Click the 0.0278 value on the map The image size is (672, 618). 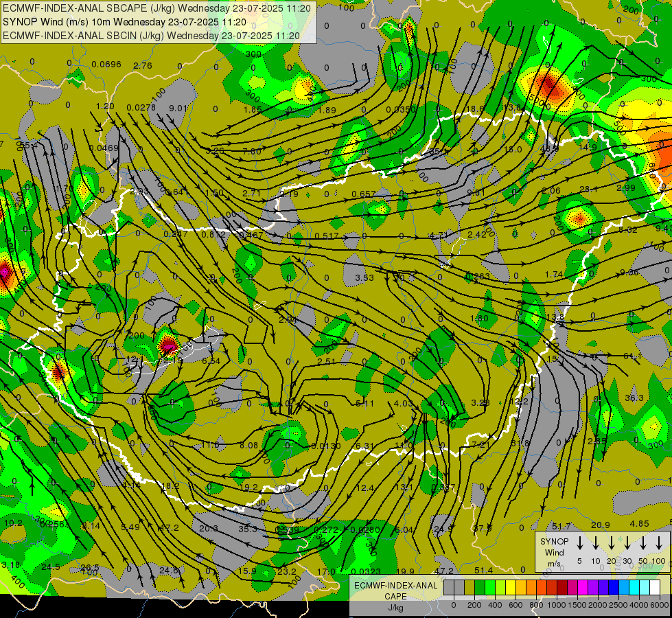point(141,107)
